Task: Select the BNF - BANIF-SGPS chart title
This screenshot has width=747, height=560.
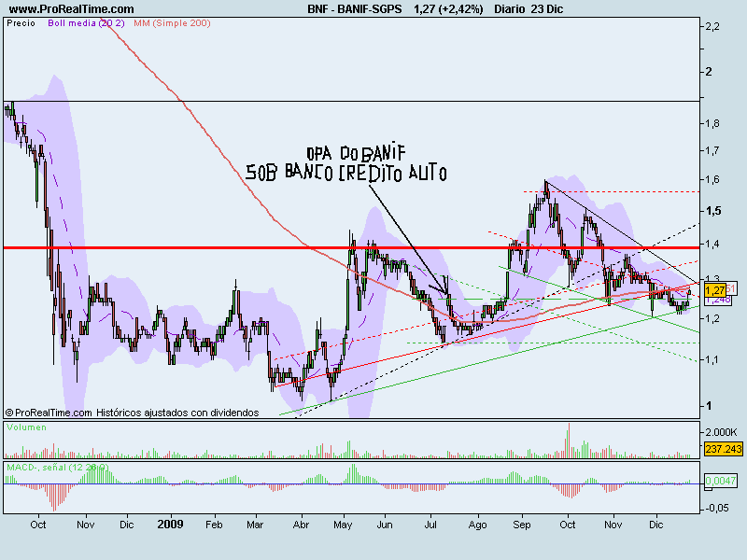Action: [355, 9]
